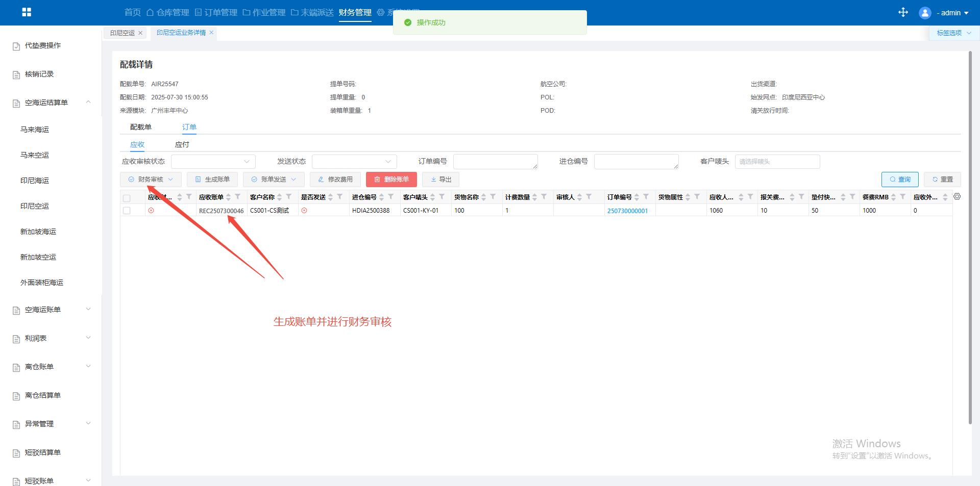Close the 印尼空运 tab

click(140, 33)
